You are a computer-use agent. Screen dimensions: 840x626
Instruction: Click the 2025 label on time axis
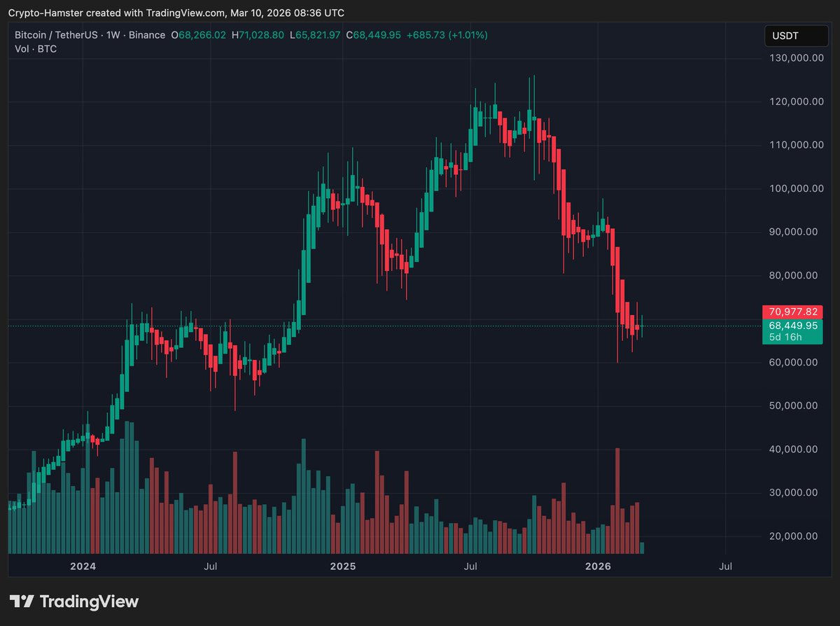tap(343, 566)
